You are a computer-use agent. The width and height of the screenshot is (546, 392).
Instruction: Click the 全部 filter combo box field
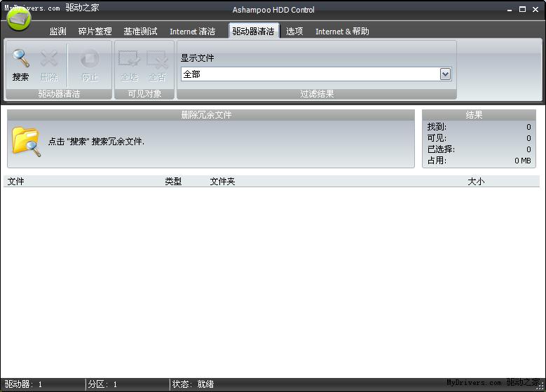click(316, 74)
